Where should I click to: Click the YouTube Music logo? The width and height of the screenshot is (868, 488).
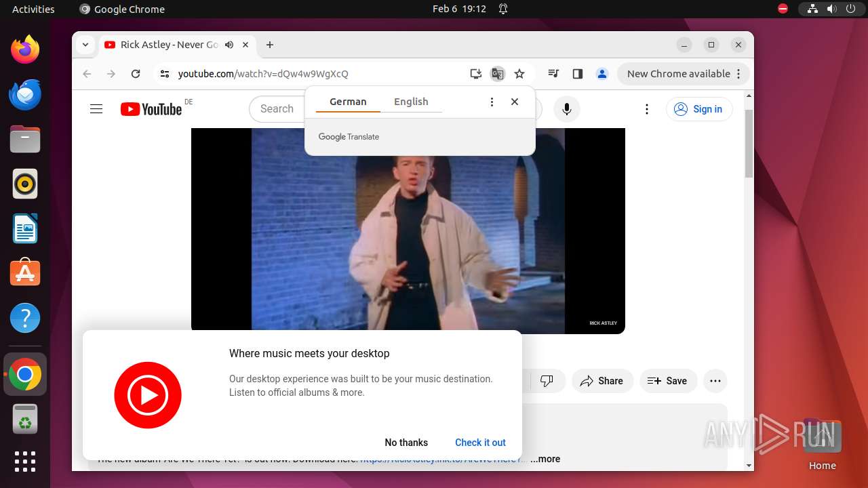[x=148, y=395]
